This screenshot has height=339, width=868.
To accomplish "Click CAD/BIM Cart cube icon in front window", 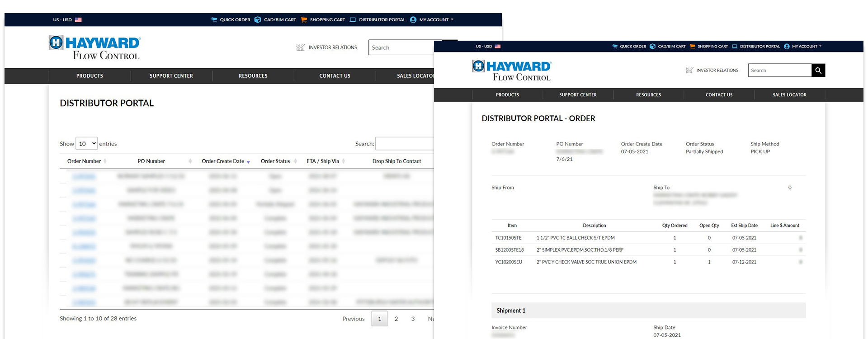I will click(x=652, y=46).
